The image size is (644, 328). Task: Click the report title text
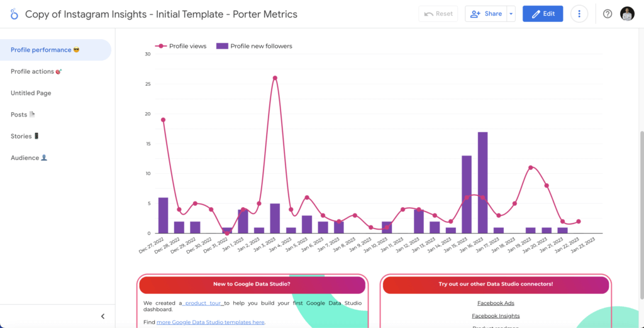pyautogui.click(x=161, y=14)
